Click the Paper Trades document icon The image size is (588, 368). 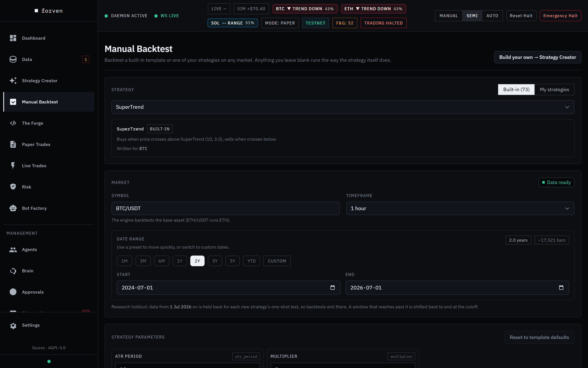pyautogui.click(x=13, y=144)
